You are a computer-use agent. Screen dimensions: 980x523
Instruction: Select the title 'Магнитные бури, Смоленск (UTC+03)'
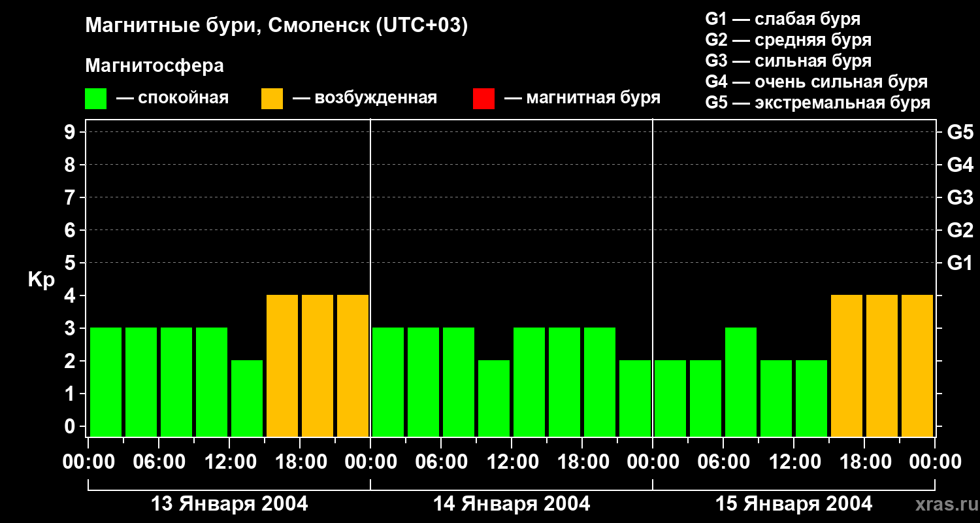(277, 27)
